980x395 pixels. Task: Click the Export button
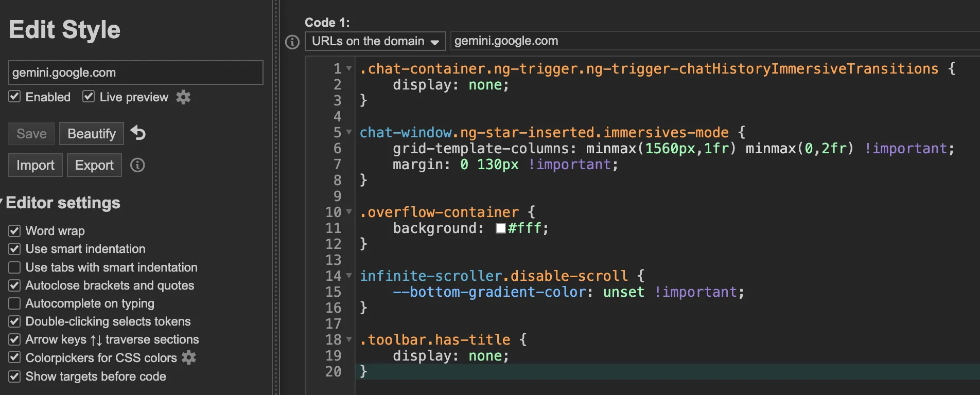click(94, 165)
